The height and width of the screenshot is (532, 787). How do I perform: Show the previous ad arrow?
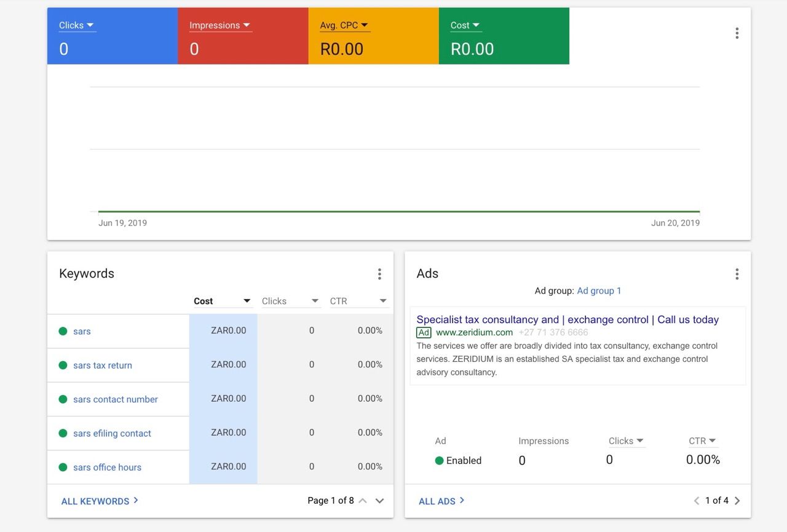click(697, 501)
